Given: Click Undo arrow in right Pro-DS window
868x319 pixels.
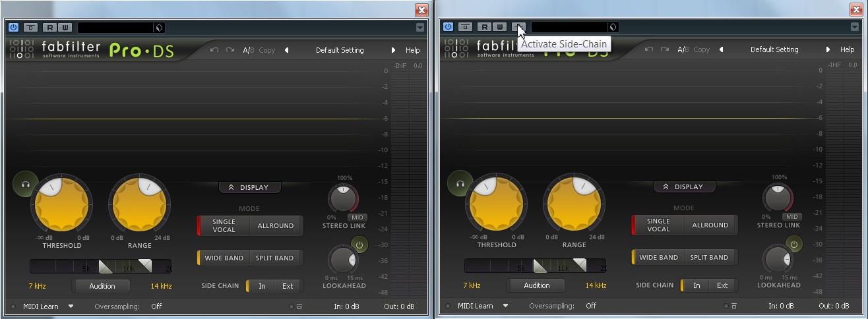Looking at the screenshot, I should coord(649,49).
